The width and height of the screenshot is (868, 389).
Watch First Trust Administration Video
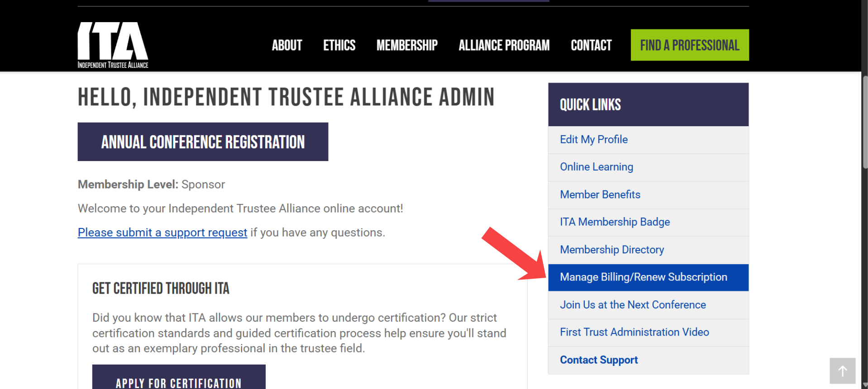click(634, 332)
